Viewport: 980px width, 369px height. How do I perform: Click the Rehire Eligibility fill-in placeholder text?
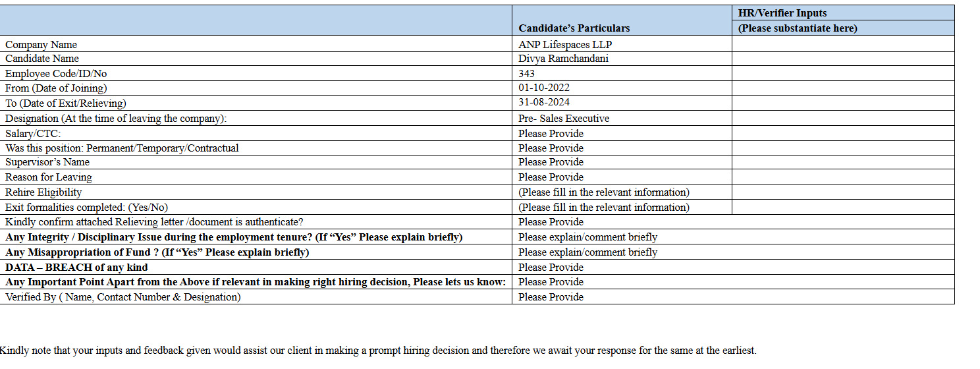click(603, 192)
